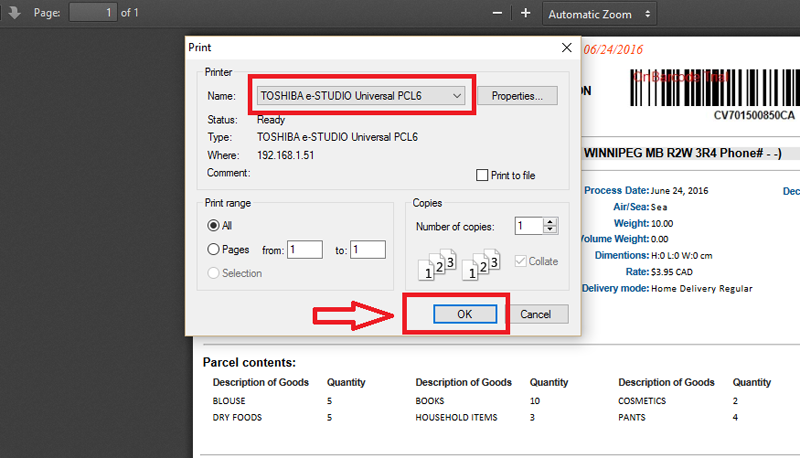Click COSMETICS in parcel contents
Screen dimensions: 800x458
point(642,401)
